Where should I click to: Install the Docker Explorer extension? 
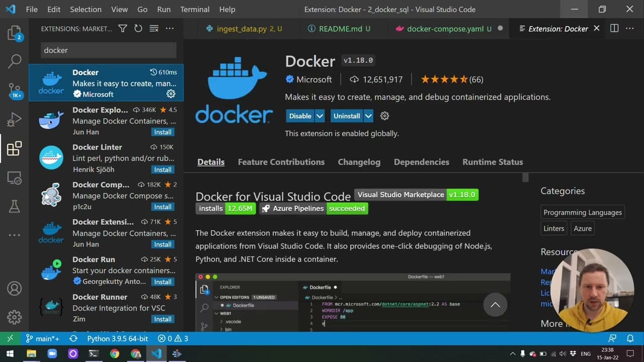click(x=163, y=132)
